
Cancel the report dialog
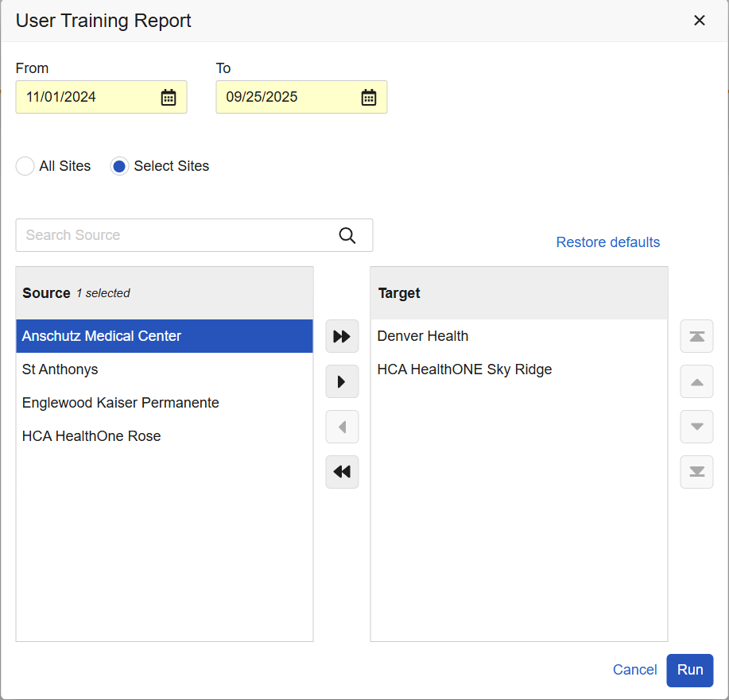(634, 670)
